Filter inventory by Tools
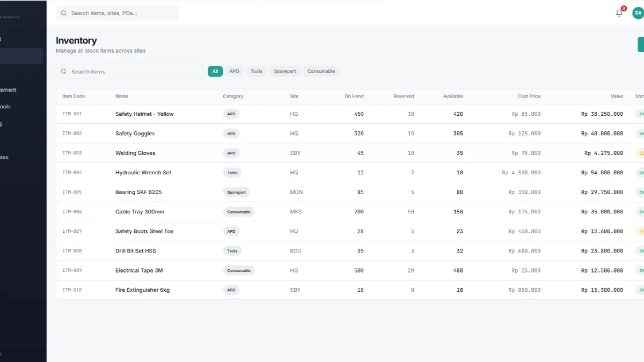The image size is (644, 362). [x=257, y=71]
